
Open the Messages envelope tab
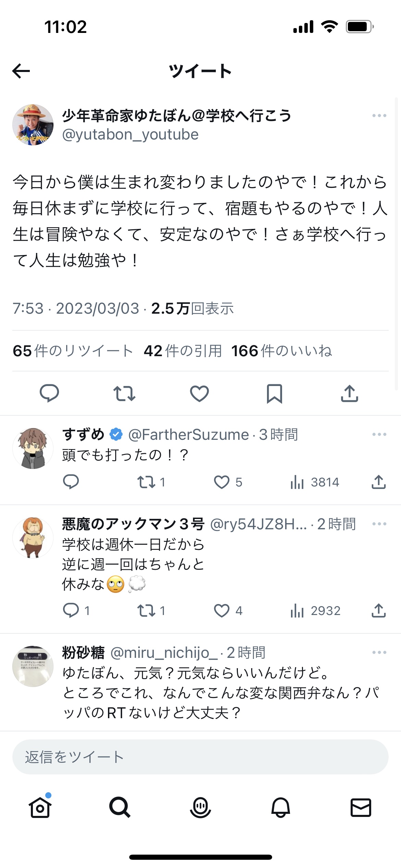click(361, 807)
